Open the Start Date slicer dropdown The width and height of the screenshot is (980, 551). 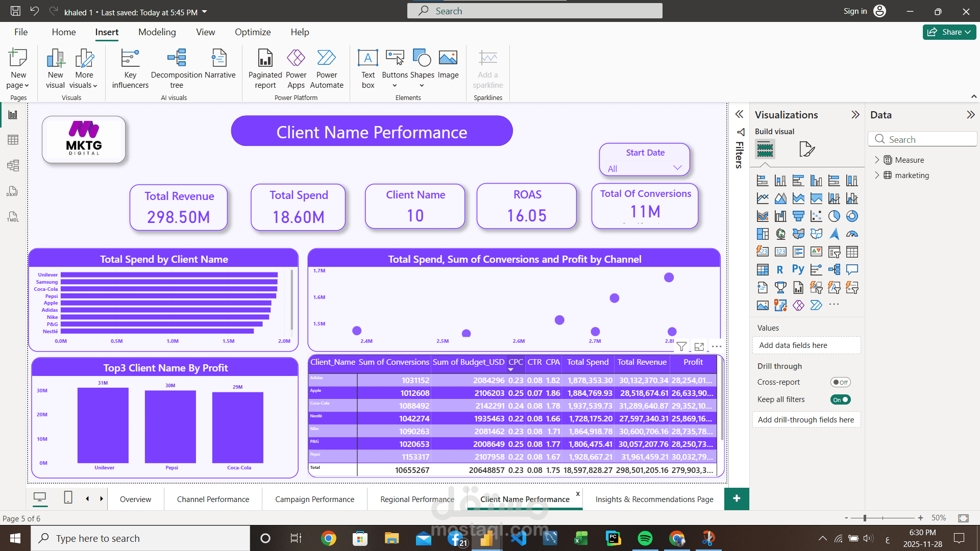pos(677,168)
